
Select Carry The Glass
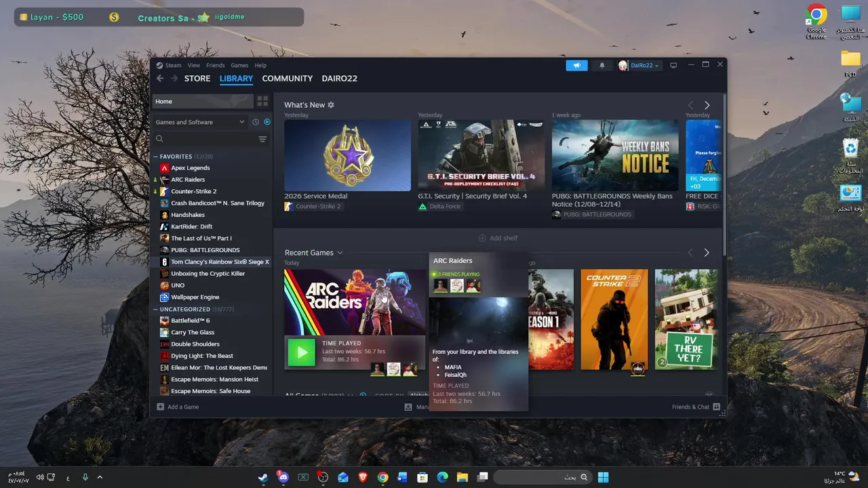pos(193,332)
